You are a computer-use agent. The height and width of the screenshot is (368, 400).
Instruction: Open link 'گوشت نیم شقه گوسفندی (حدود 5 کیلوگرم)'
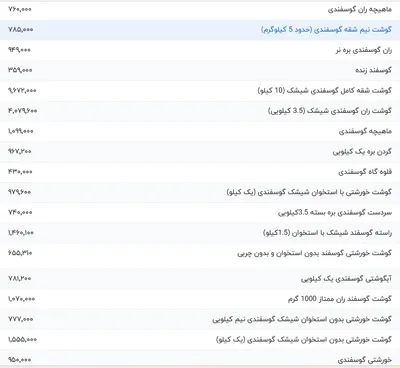coord(326,30)
